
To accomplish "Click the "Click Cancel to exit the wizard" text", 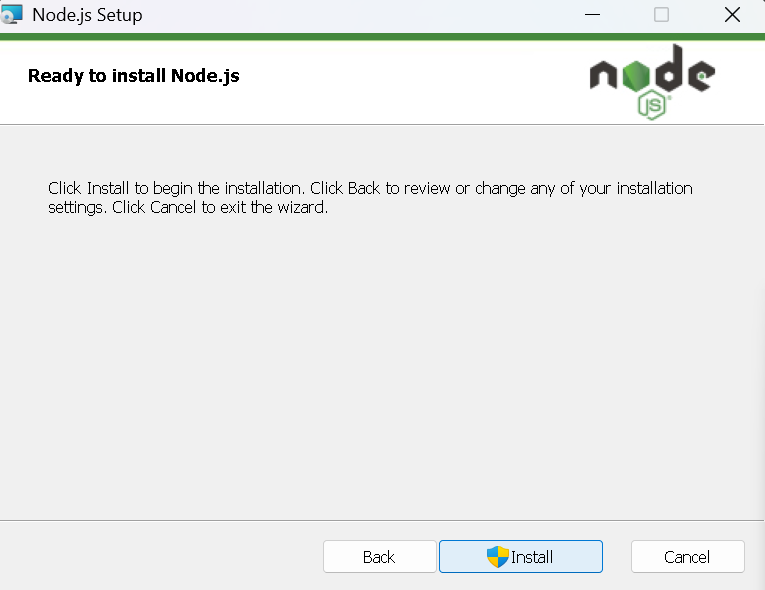I will coord(220,207).
